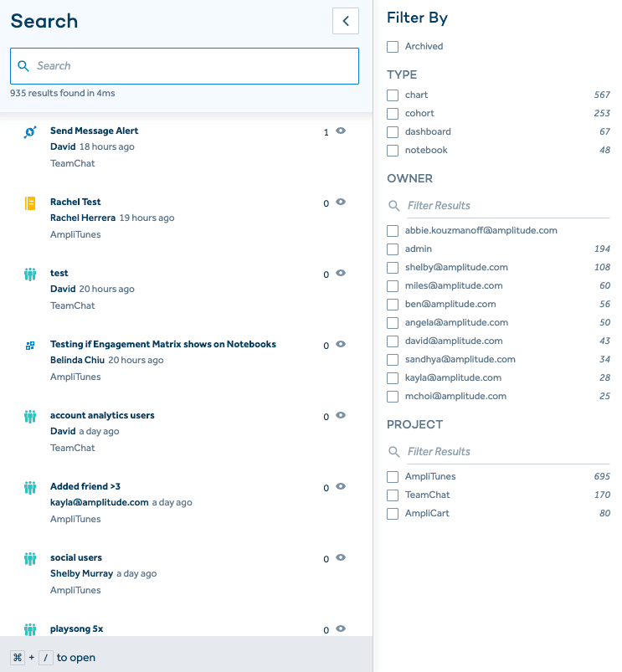Check the admin owner filter checkbox
622x672 pixels.
coord(392,249)
